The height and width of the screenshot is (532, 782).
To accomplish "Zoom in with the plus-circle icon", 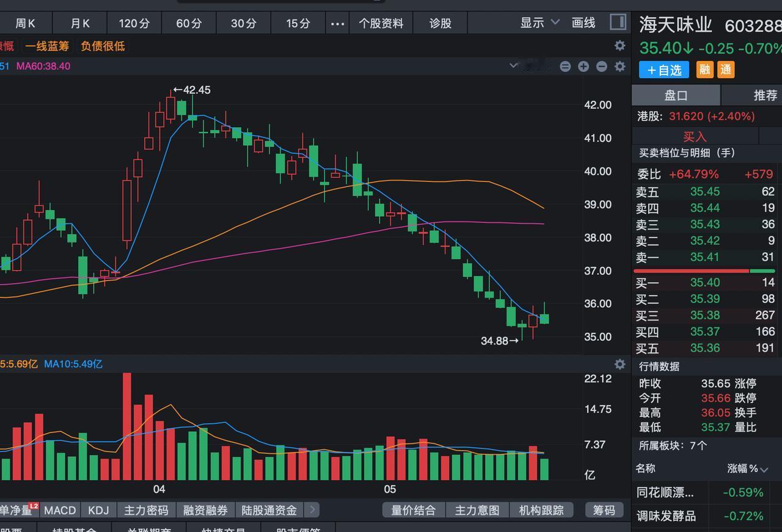I will point(583,67).
